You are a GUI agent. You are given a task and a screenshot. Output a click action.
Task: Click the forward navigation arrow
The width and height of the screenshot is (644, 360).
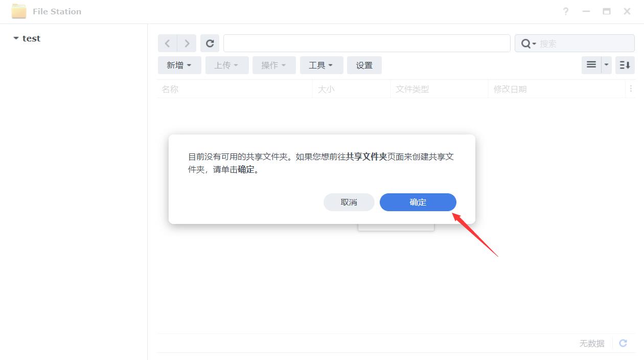click(187, 43)
